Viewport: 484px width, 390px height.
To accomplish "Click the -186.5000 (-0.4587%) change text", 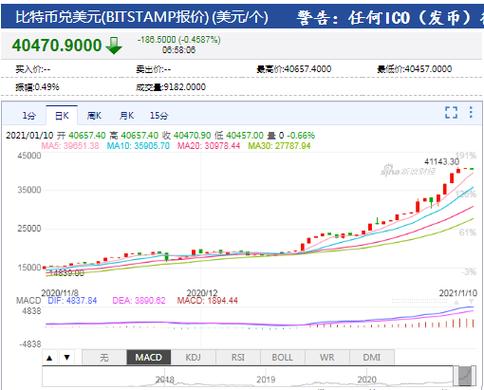I will click(x=179, y=40).
